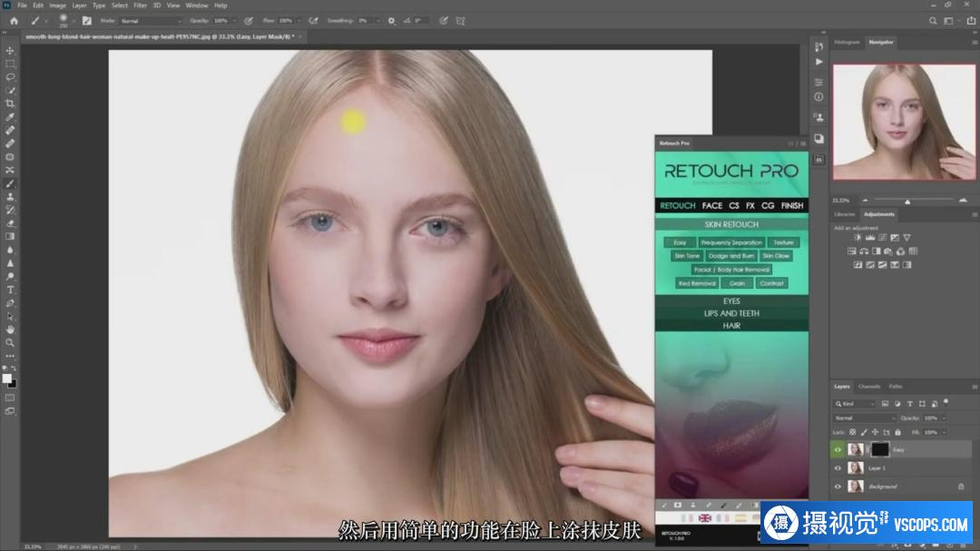Select the Eyedropper tool

(10, 117)
